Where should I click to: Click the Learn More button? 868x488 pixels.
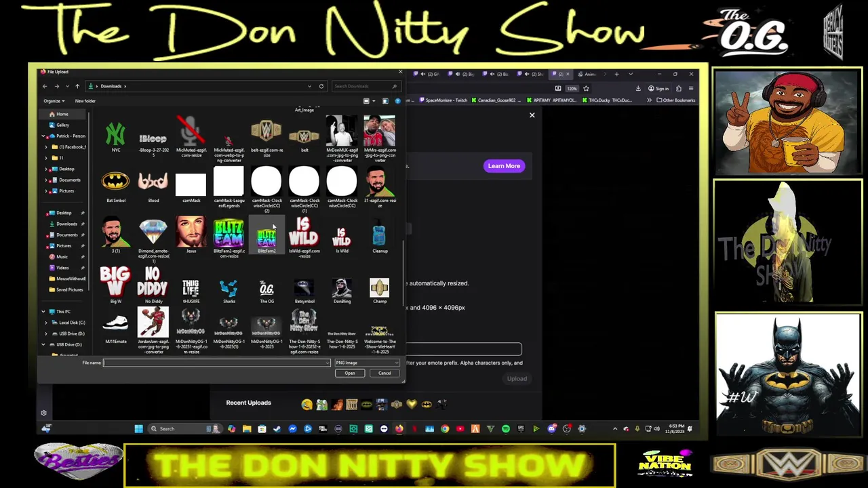click(x=504, y=166)
